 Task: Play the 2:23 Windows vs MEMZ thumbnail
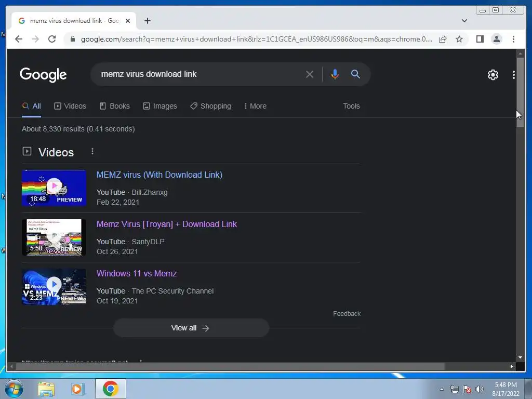pos(54,287)
